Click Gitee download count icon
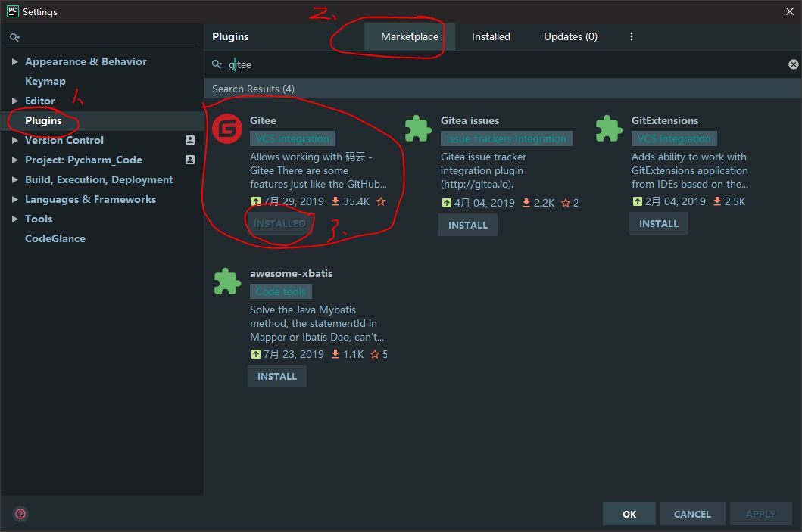The width and height of the screenshot is (802, 532). [x=335, y=201]
